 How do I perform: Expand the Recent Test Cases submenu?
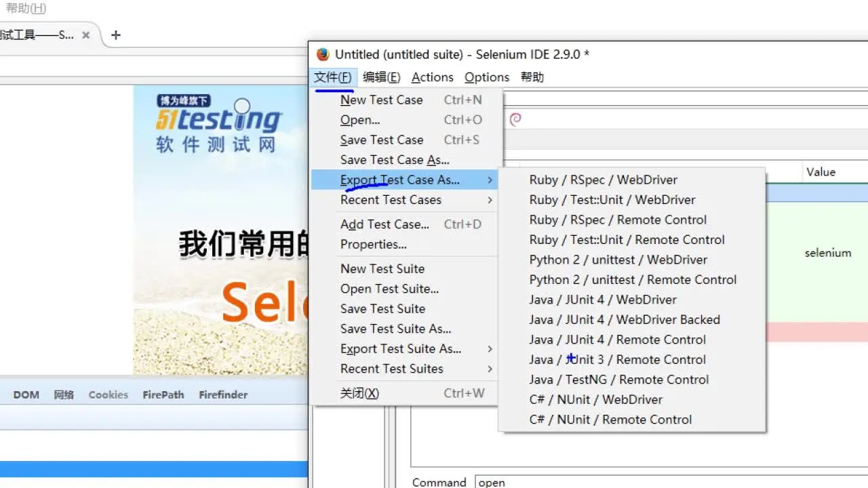point(406,200)
